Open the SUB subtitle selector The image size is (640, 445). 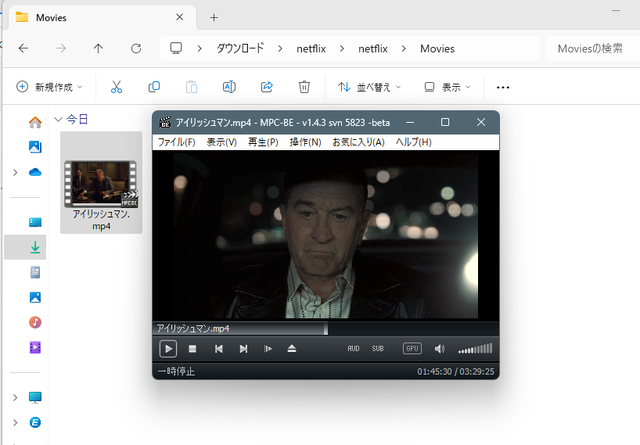tap(378, 349)
